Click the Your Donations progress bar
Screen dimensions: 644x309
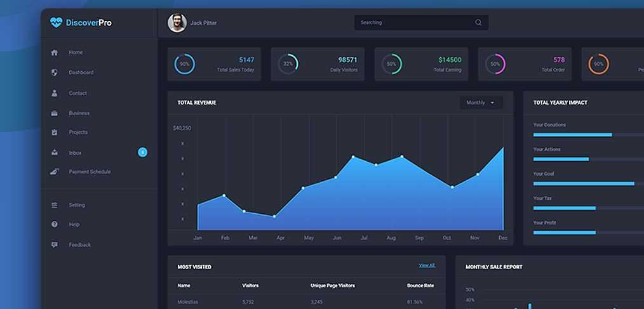coord(589,135)
